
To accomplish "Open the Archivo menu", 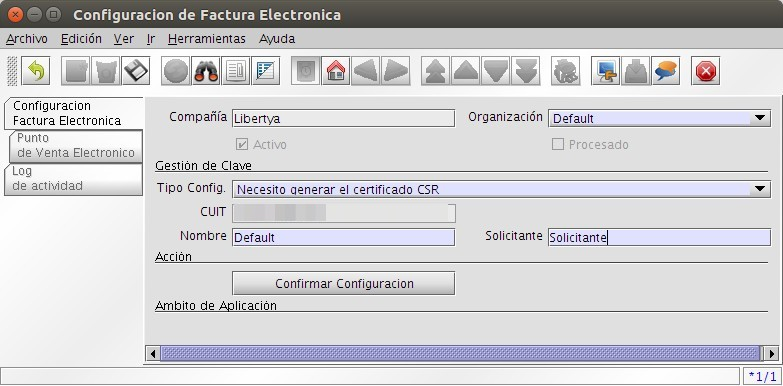I will click(x=27, y=38).
